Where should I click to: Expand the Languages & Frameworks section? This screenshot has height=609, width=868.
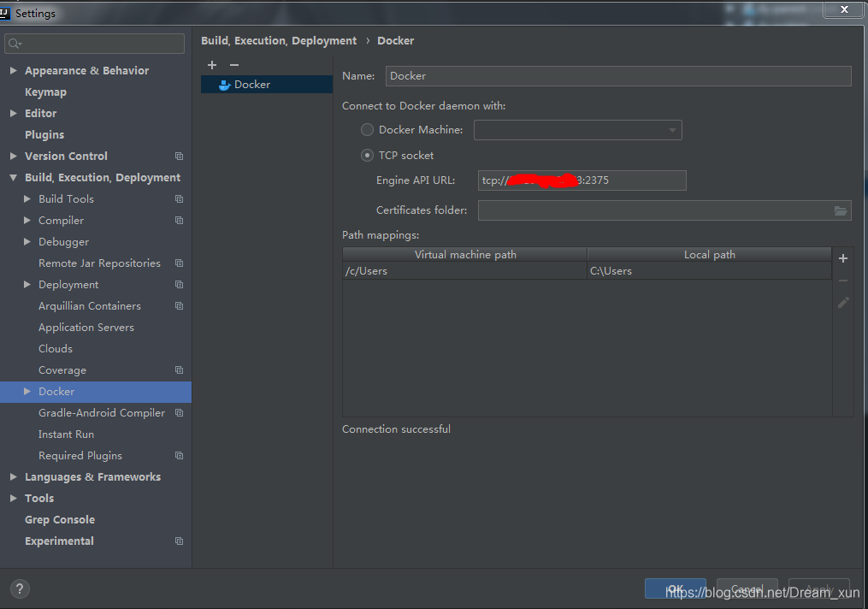pos(14,477)
